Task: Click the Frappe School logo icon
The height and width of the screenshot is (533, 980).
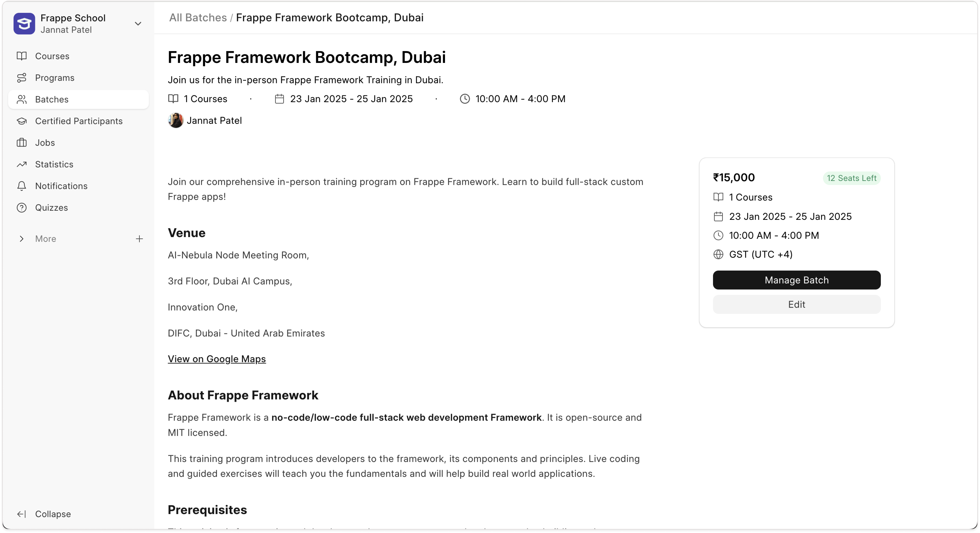Action: pos(24,24)
